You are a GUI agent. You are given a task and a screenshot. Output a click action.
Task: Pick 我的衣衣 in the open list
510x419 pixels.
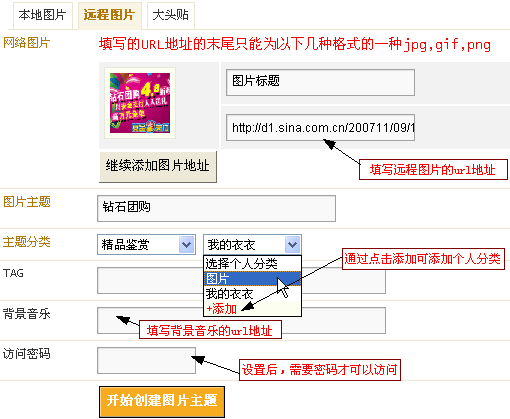(252, 294)
